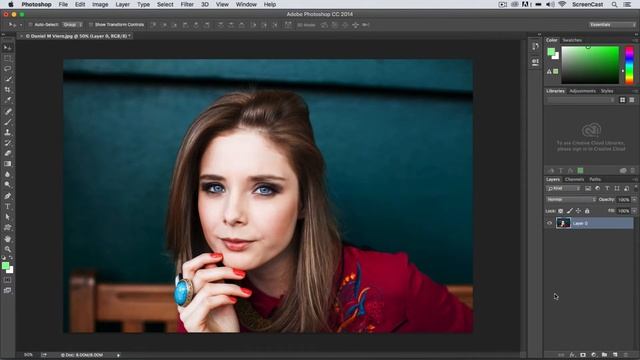Click the layer Opacity value field
The width and height of the screenshot is (640, 360).
pos(623,200)
